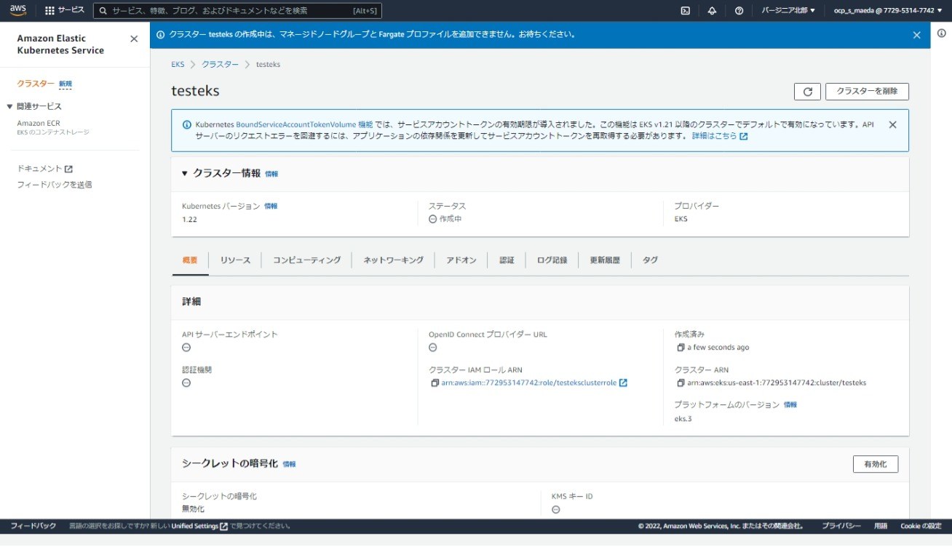Switch to the ネットワーキング tab
Screen dimensions: 952x560
coord(393,260)
